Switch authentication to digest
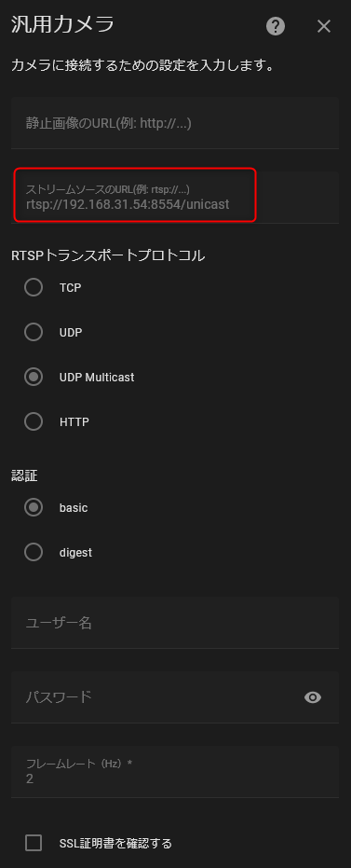Viewport: 351px width, 868px height. tap(34, 553)
